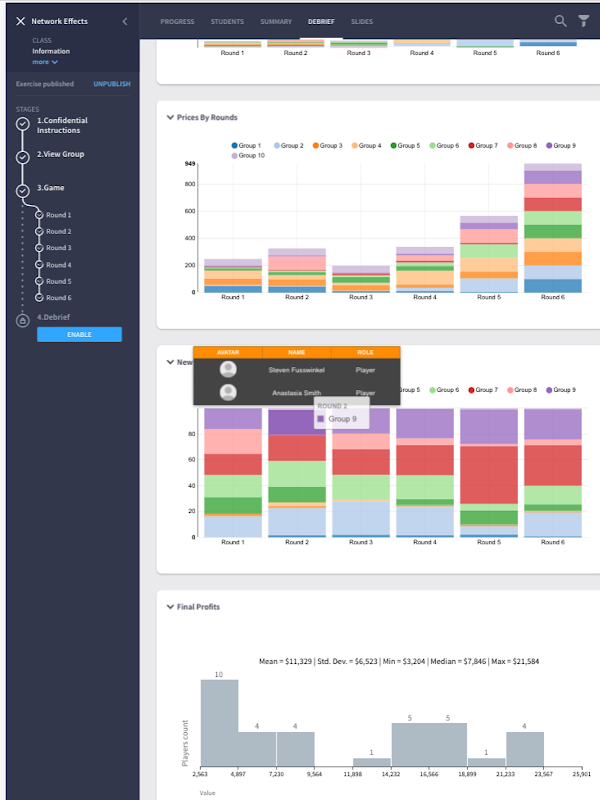Viewport: 600px width, 800px height.
Task: Click the locked Debrief stage icon
Action: pos(22,320)
